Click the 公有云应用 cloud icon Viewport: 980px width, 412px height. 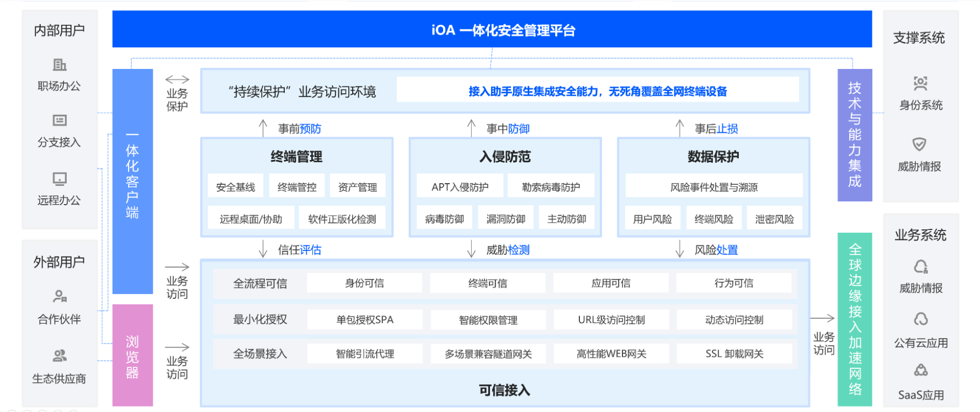[921, 319]
